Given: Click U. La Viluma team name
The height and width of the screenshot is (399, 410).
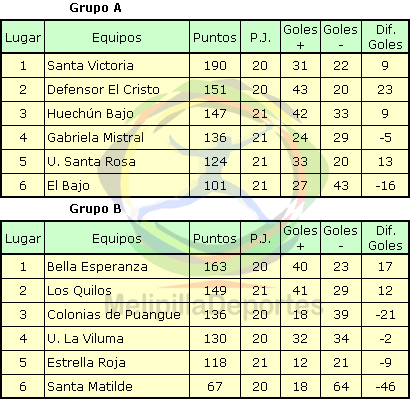Looking at the screenshot, I should [85, 338].
